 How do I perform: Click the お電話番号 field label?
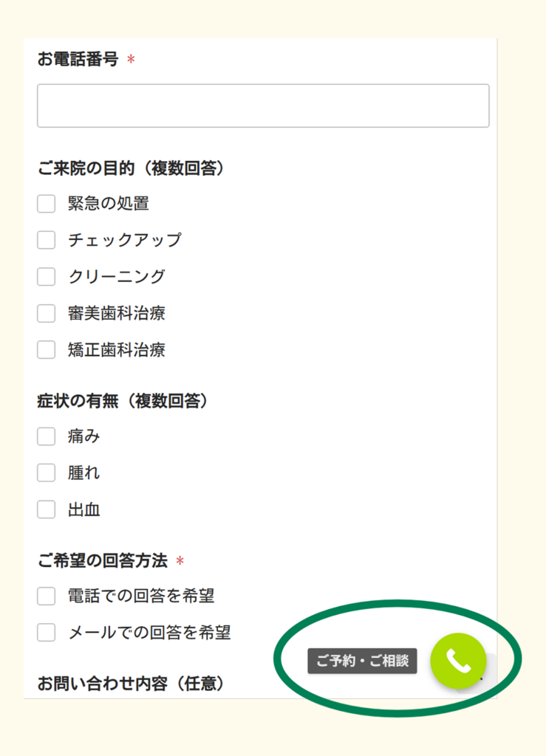click(x=78, y=60)
